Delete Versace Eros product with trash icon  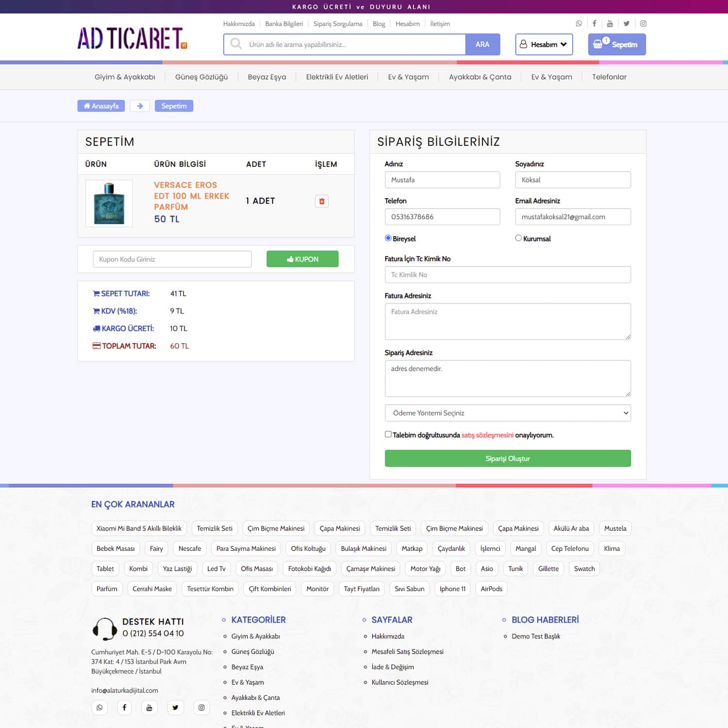(x=322, y=201)
